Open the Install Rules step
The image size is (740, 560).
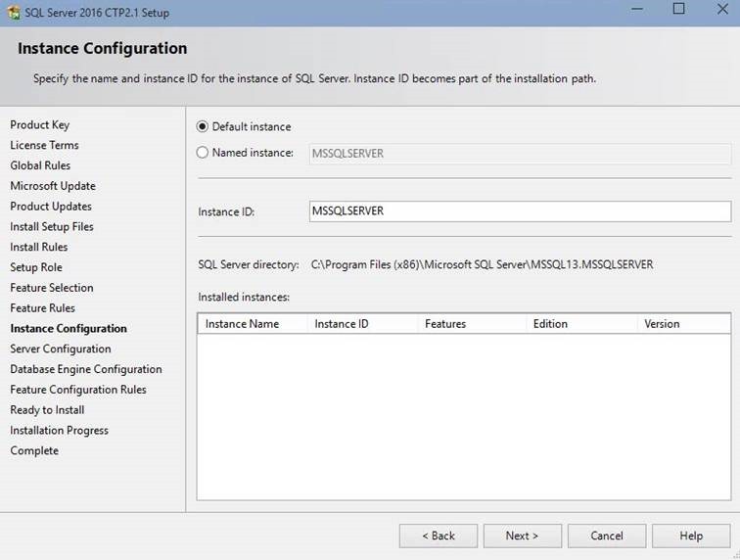[x=39, y=247]
